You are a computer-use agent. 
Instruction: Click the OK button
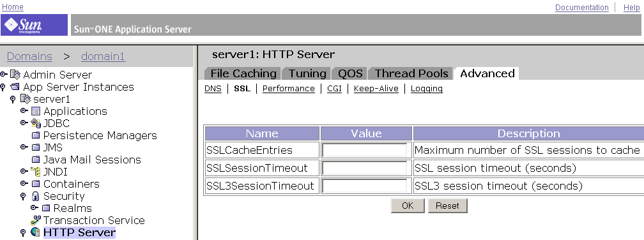pyautogui.click(x=408, y=206)
